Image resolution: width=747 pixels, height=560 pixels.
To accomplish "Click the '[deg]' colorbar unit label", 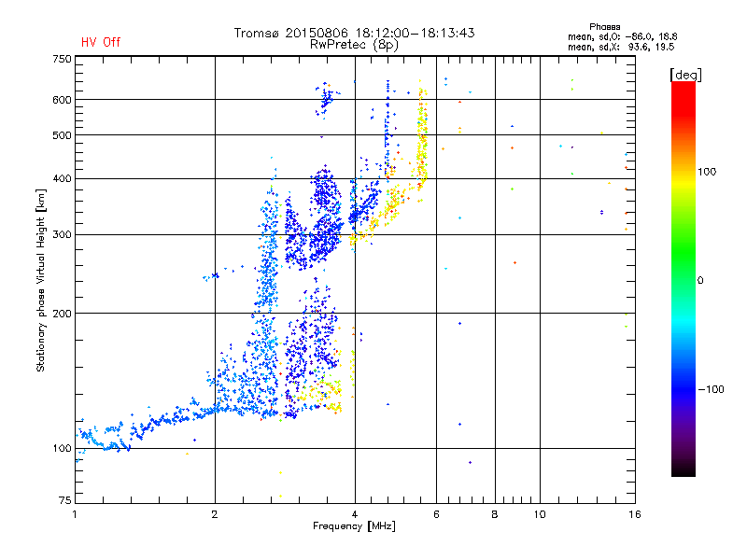I will pyautogui.click(x=685, y=76).
